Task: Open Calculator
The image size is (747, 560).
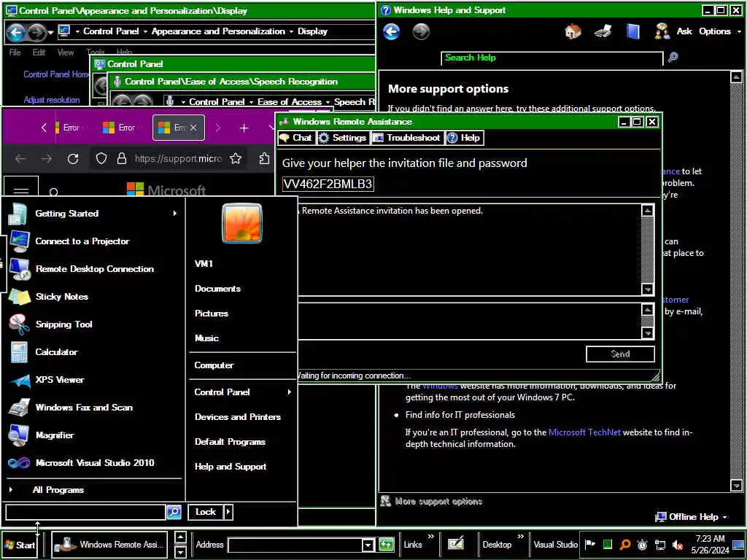Action: tap(93, 352)
